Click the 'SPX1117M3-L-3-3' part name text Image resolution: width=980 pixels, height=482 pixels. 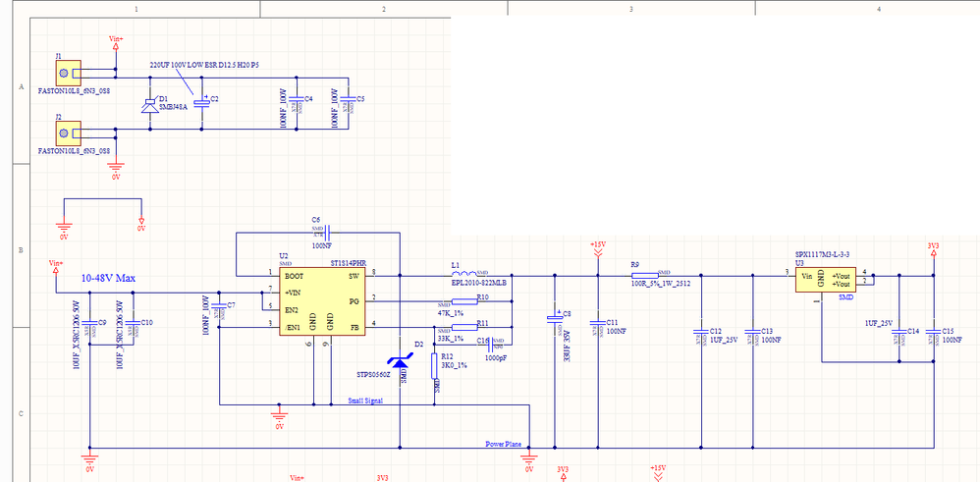(822, 254)
